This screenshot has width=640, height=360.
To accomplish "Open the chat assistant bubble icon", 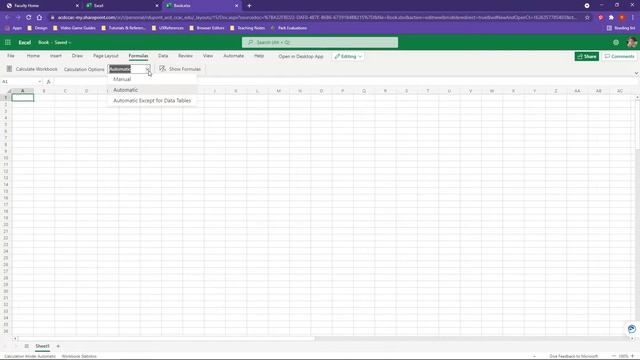I will click(631, 329).
